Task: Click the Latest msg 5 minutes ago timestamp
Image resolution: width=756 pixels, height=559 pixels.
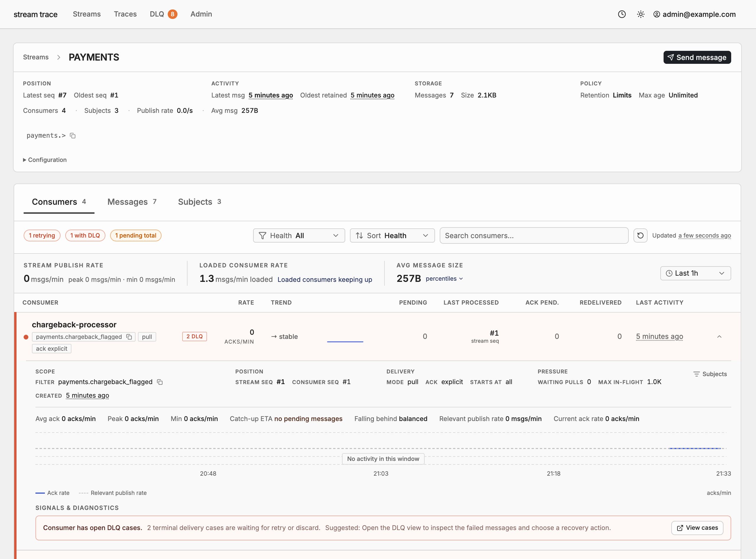Action: [271, 95]
